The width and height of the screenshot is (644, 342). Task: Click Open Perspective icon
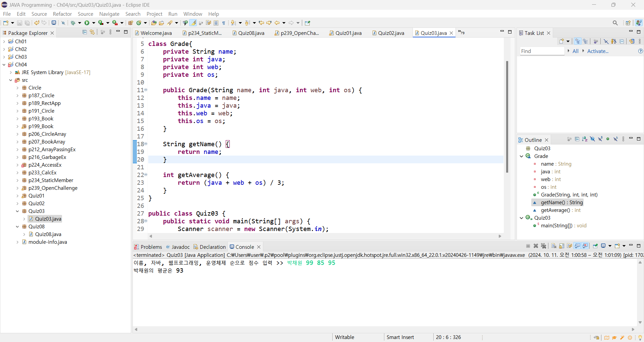pyautogui.click(x=628, y=23)
